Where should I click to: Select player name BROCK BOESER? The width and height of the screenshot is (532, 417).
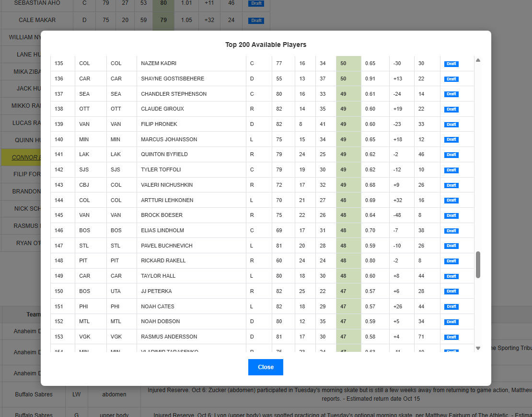tap(162, 215)
